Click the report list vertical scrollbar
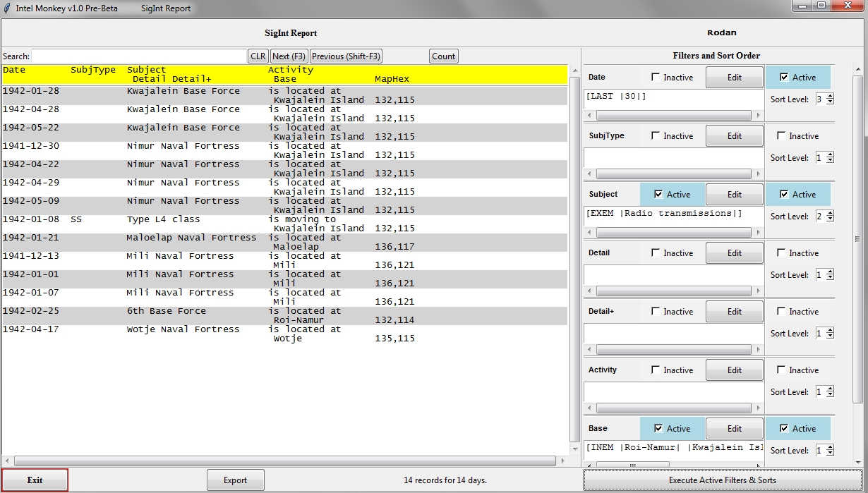 [574, 260]
